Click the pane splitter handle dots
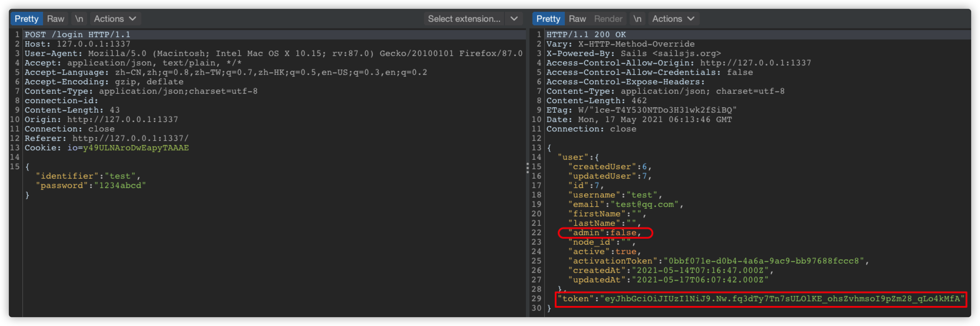This screenshot has width=980, height=326. [527, 168]
